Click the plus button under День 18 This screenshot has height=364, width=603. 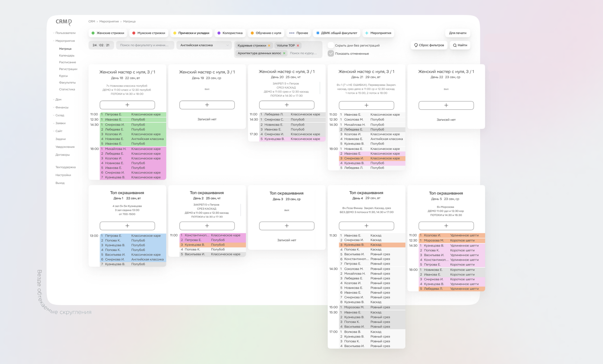127,105
